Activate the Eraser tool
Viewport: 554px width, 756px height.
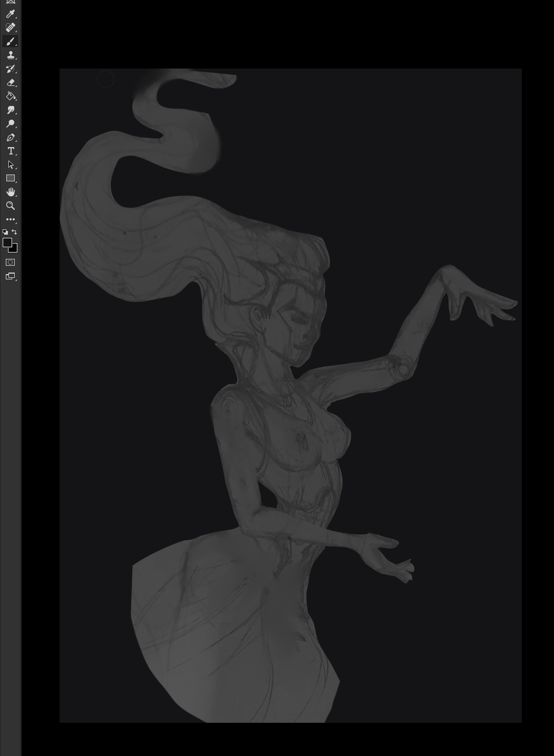pyautogui.click(x=10, y=83)
